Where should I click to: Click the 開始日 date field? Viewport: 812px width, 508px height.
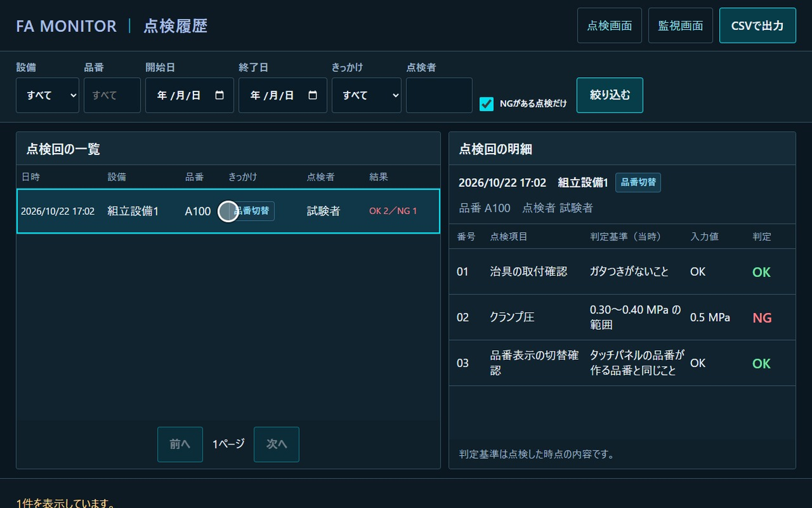(189, 96)
